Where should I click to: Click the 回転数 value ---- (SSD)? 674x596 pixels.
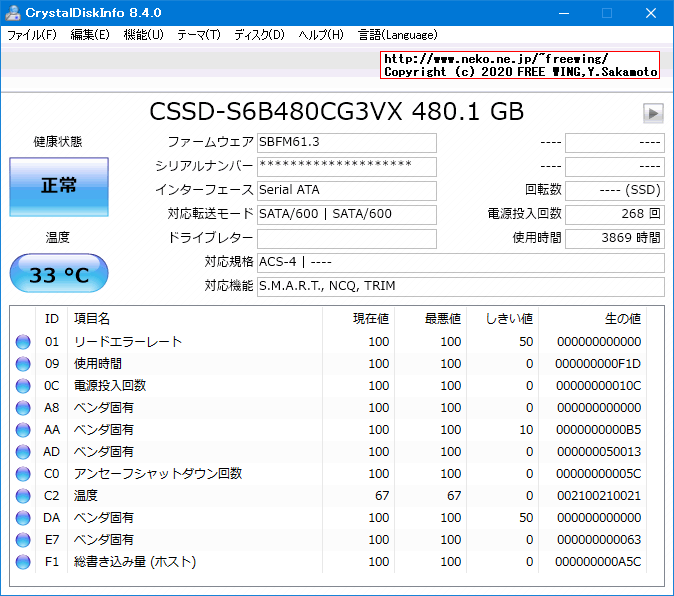tap(615, 191)
